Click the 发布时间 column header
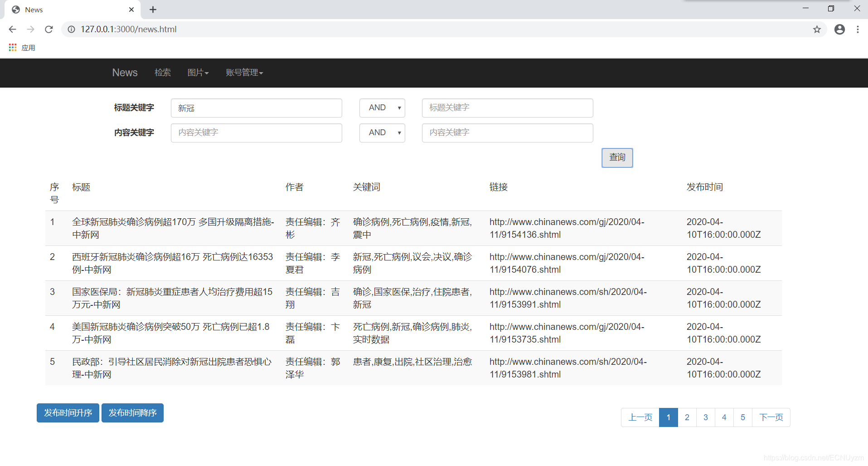 tap(705, 187)
